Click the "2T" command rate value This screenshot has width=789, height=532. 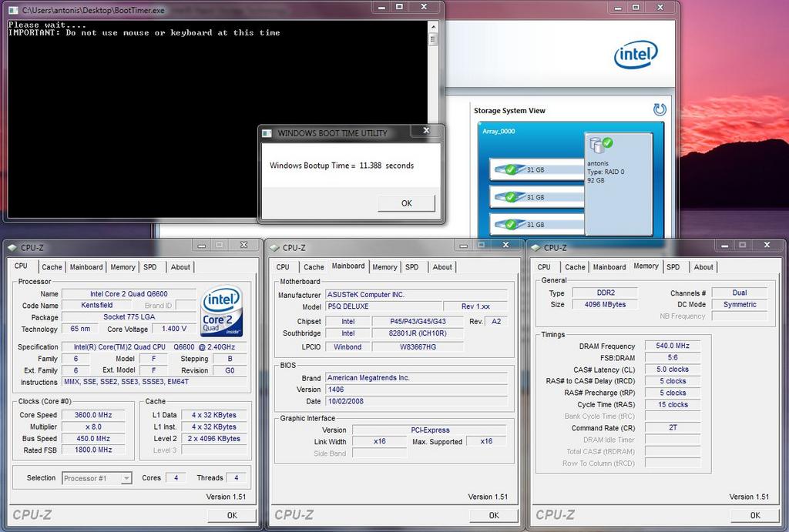click(673, 428)
